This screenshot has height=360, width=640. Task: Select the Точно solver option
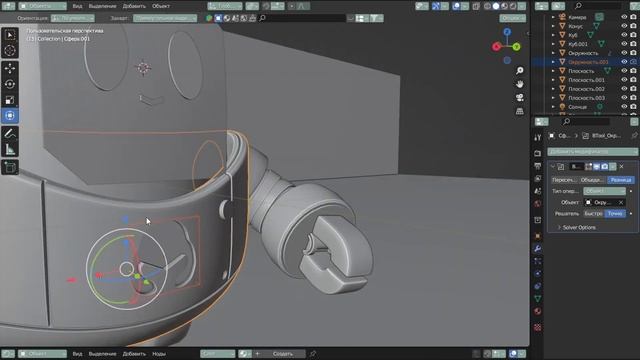(x=615, y=213)
